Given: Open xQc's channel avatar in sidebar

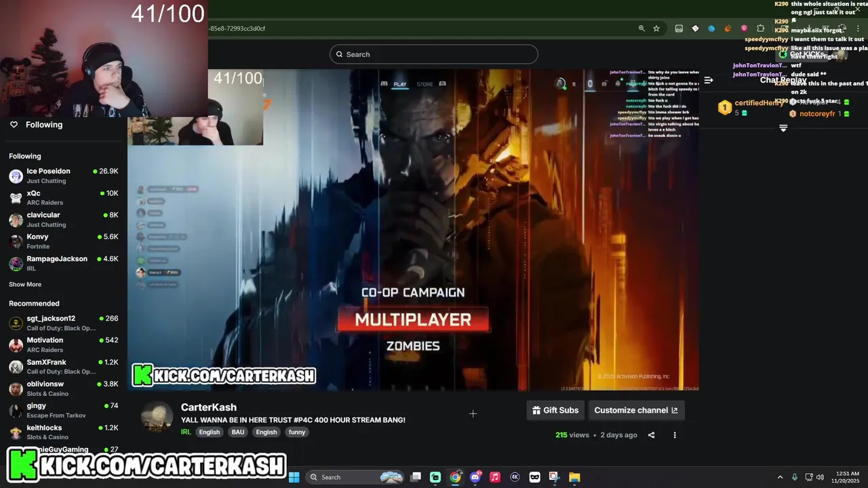Looking at the screenshot, I should pos(16,198).
